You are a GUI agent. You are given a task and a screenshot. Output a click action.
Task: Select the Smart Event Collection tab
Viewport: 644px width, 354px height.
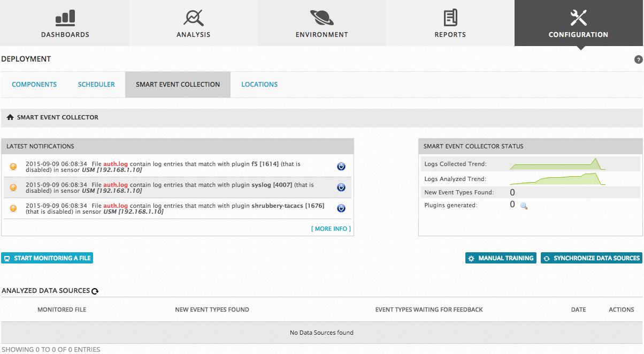[178, 85]
